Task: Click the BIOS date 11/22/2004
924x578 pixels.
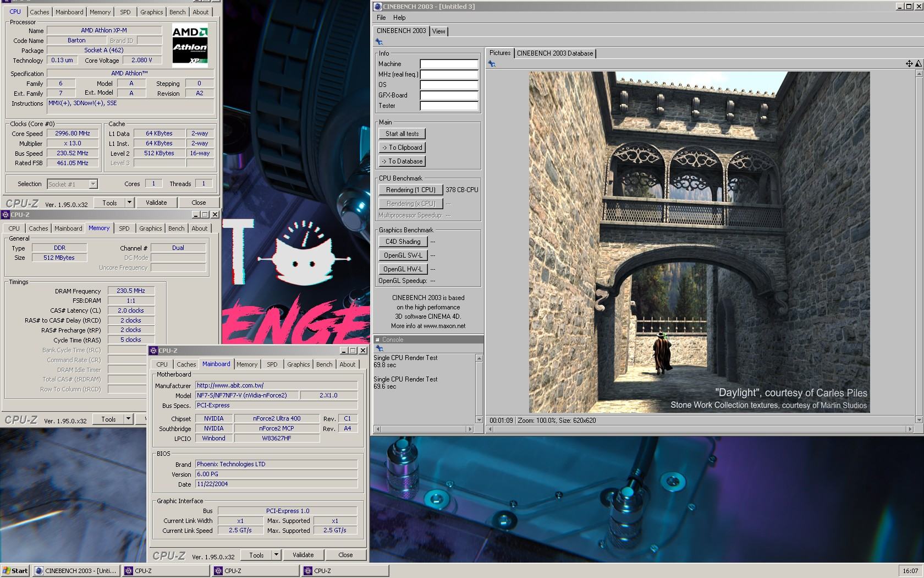Action: pyautogui.click(x=277, y=484)
